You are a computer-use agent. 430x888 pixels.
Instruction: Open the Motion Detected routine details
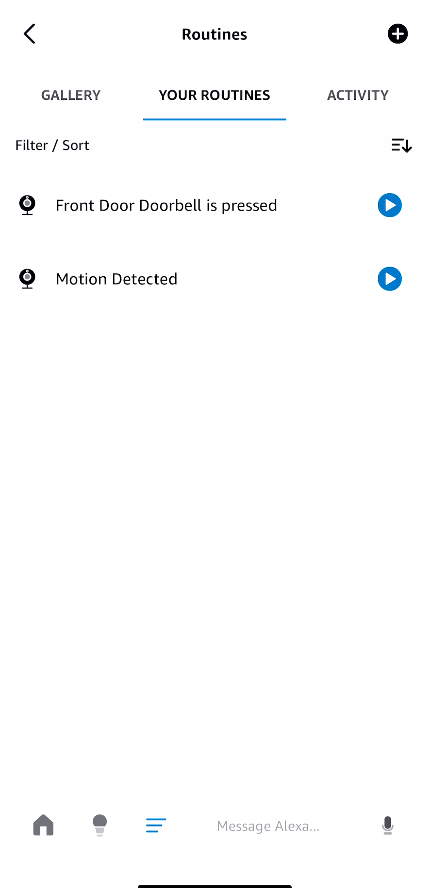tap(116, 279)
